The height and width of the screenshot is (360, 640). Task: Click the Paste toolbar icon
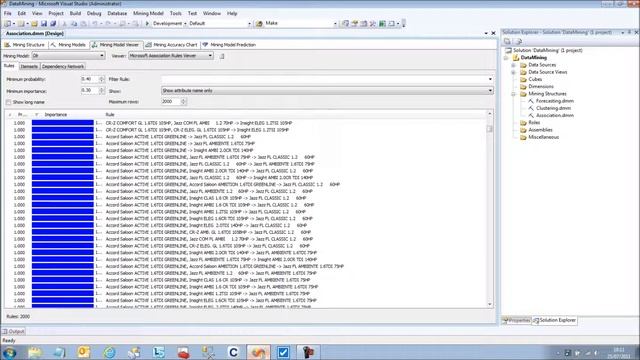click(83, 24)
